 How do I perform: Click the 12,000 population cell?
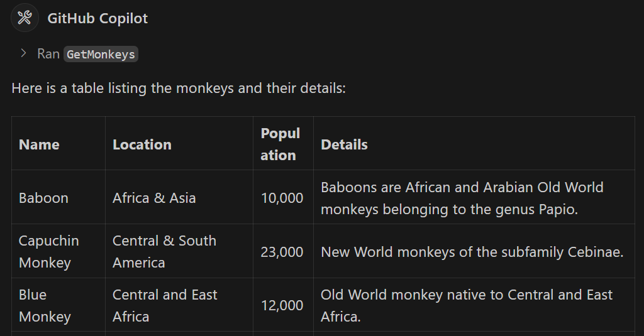(x=282, y=306)
